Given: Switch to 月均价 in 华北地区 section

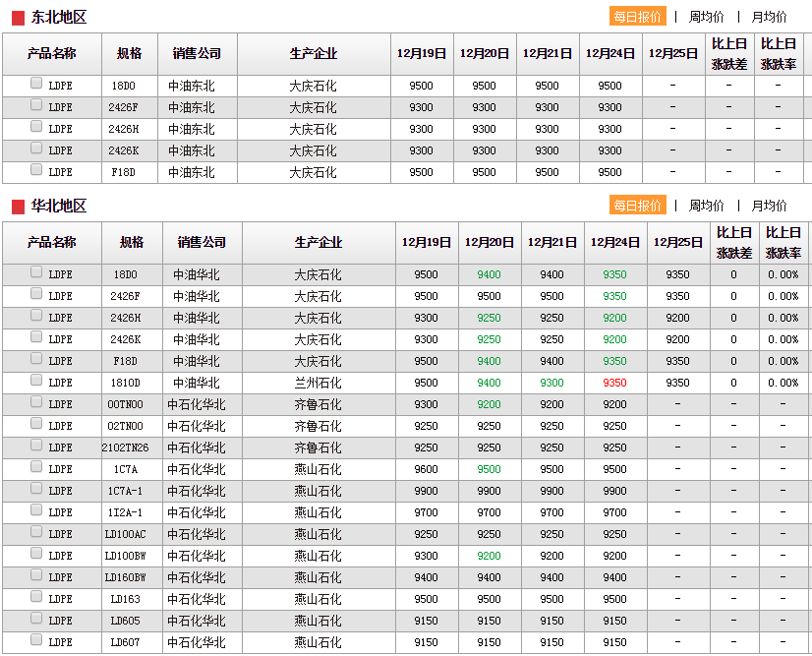Looking at the screenshot, I should tap(769, 206).
